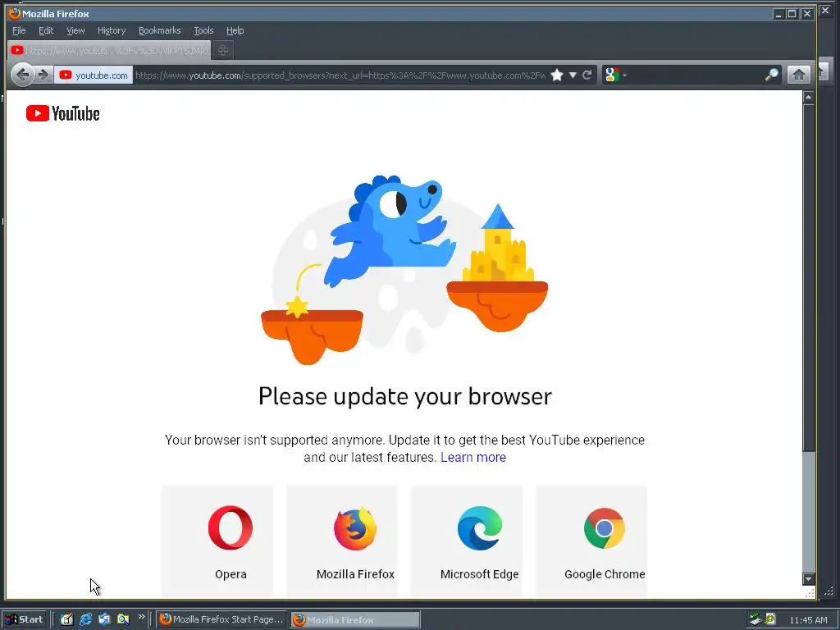This screenshot has width=840, height=630.
Task: Switch to Mozilla Firefox Start Page taskbar window
Action: click(221, 619)
